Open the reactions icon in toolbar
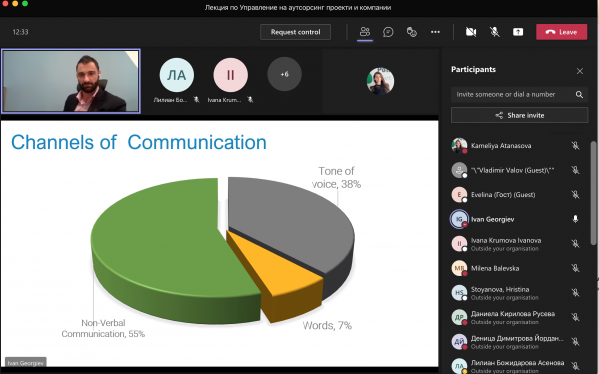 pyautogui.click(x=412, y=32)
